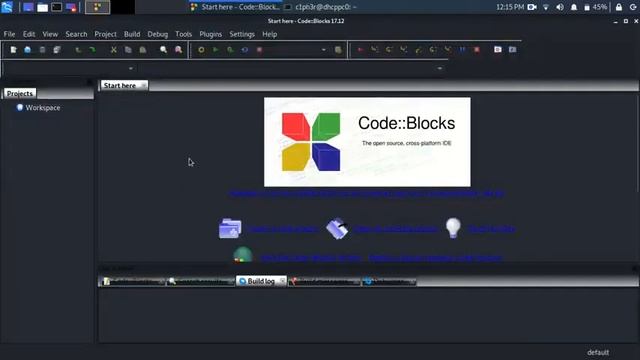Open the build target dropdown
Viewport: 640px width, 360px height.
point(324,50)
